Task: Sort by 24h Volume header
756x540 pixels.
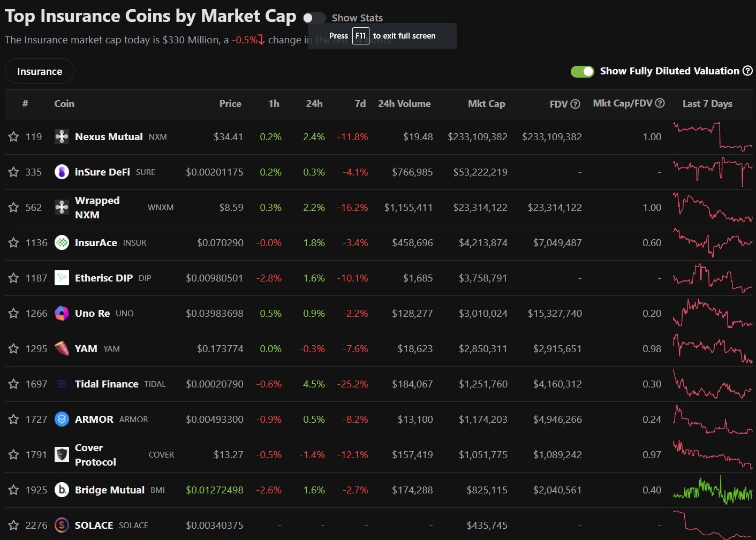Action: pyautogui.click(x=404, y=104)
